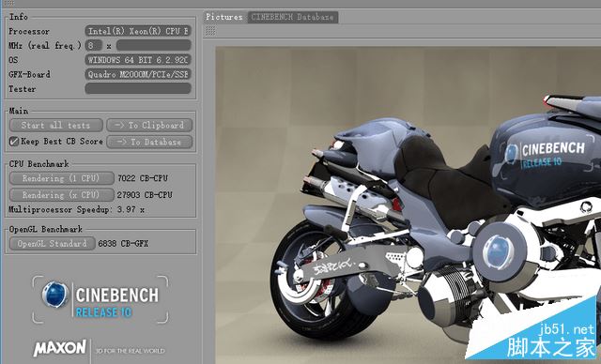Submit results with To Database button

tap(149, 142)
